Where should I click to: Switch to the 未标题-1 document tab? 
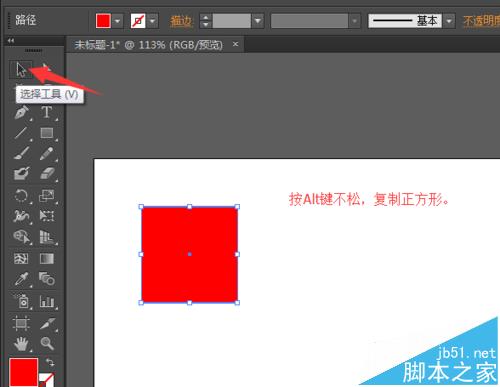click(149, 45)
